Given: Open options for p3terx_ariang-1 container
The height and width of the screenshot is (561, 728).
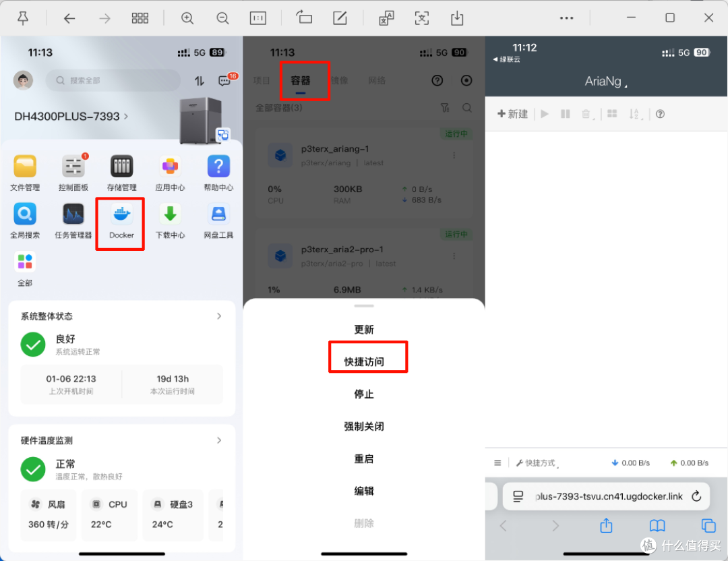Looking at the screenshot, I should pos(454,155).
